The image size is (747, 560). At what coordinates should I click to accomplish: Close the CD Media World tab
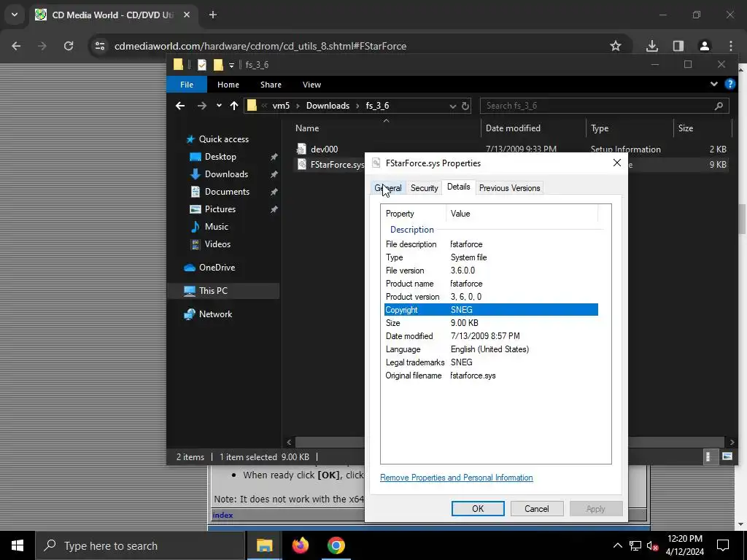[x=187, y=15]
